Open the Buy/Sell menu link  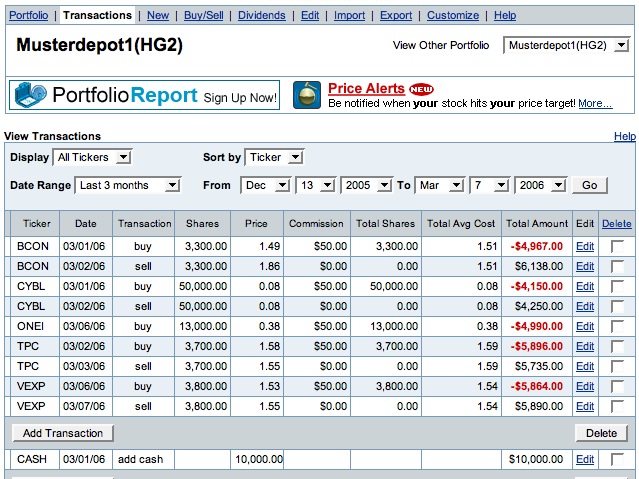pyautogui.click(x=204, y=15)
